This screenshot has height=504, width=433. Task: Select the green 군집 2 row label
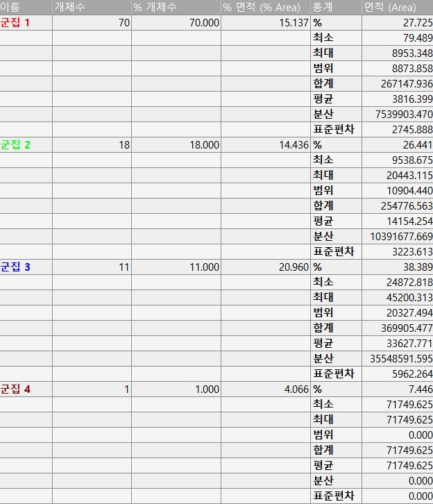pos(15,144)
